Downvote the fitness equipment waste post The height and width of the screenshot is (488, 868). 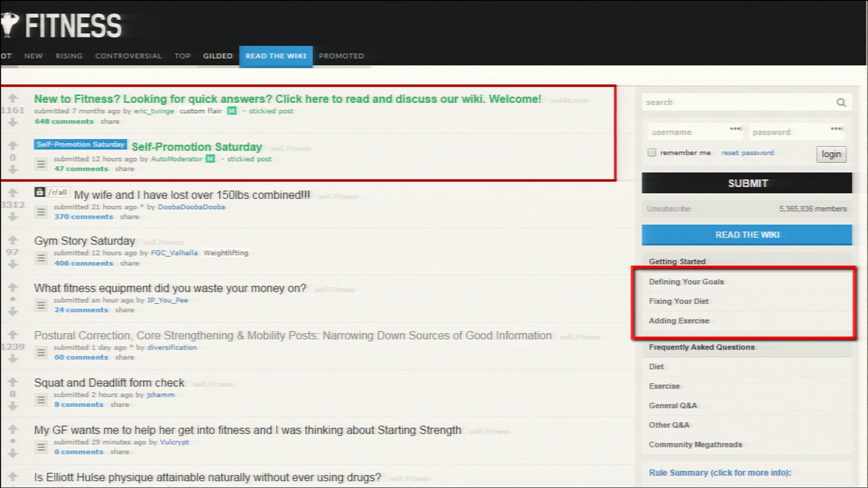click(13, 311)
